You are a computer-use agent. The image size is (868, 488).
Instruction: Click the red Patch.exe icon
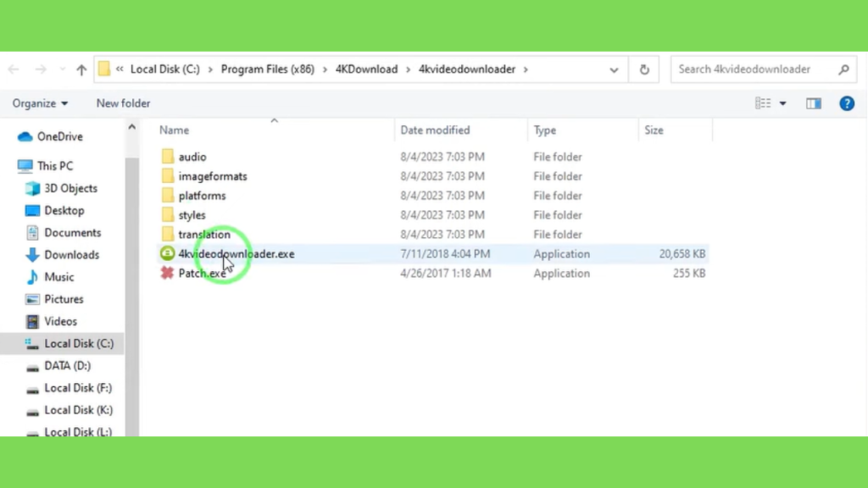point(167,273)
